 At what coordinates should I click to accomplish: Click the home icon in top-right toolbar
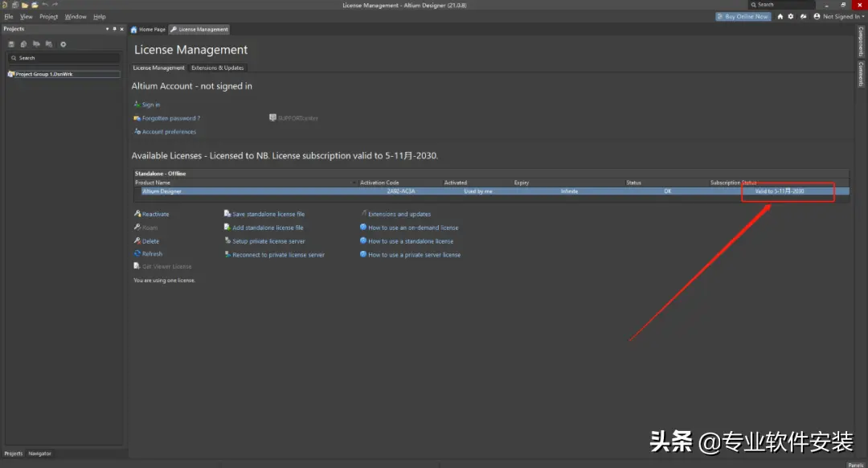click(780, 17)
